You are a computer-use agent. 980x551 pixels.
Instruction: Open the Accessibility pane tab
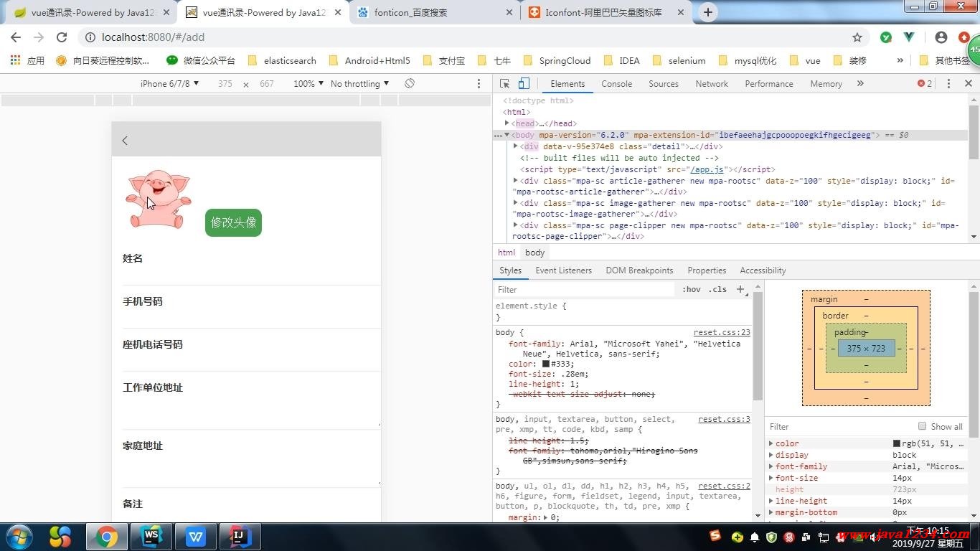click(x=763, y=270)
